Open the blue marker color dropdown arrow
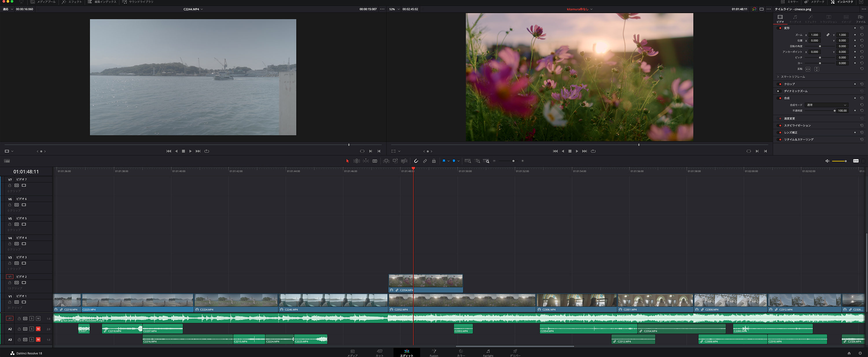Image resolution: width=868 pixels, height=357 pixels. tap(458, 161)
